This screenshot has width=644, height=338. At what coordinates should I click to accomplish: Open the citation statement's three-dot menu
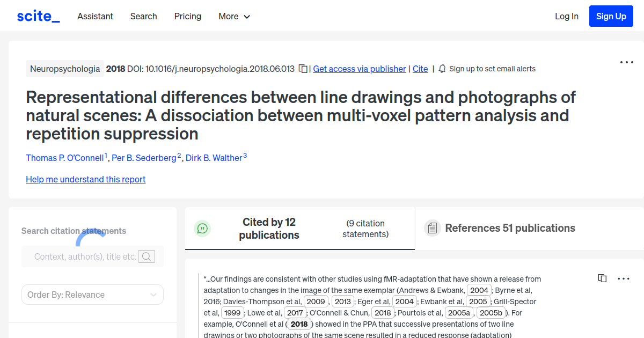click(623, 278)
